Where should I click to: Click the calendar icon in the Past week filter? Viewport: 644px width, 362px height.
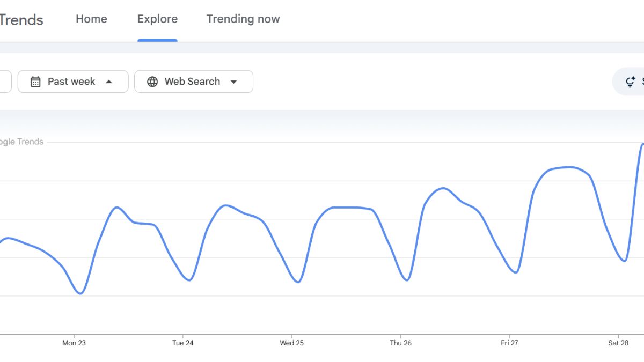tap(35, 81)
